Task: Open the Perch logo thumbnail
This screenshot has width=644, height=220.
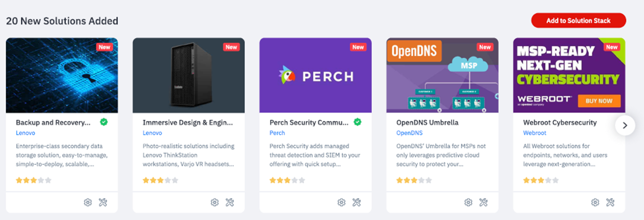Action: pyautogui.click(x=315, y=75)
